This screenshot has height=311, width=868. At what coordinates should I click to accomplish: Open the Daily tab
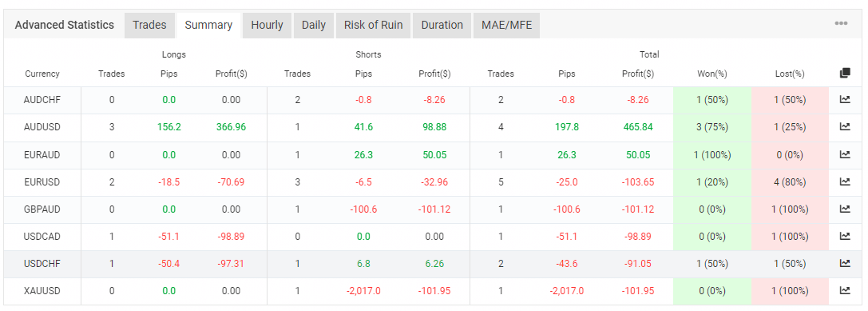(x=313, y=26)
